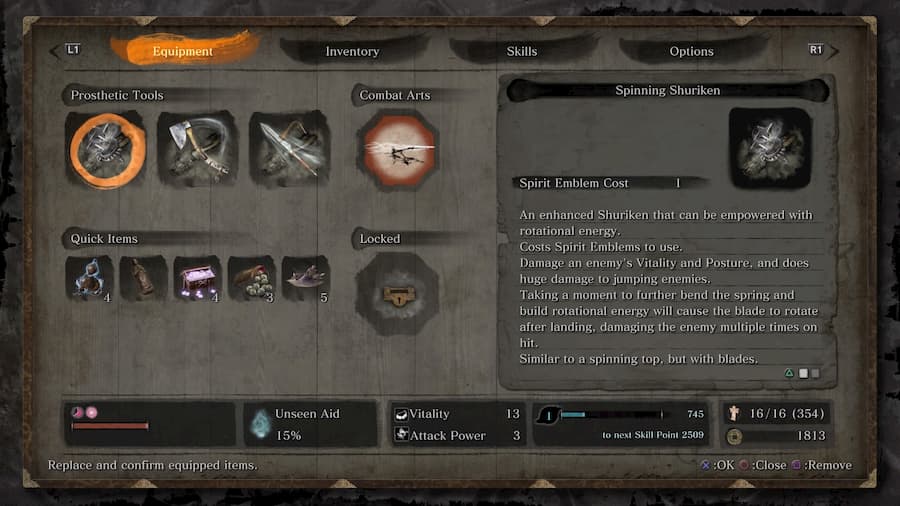Select the Spinning Shuriken prosthetic tool slot
Screen dimensions: 900x506
107,150
